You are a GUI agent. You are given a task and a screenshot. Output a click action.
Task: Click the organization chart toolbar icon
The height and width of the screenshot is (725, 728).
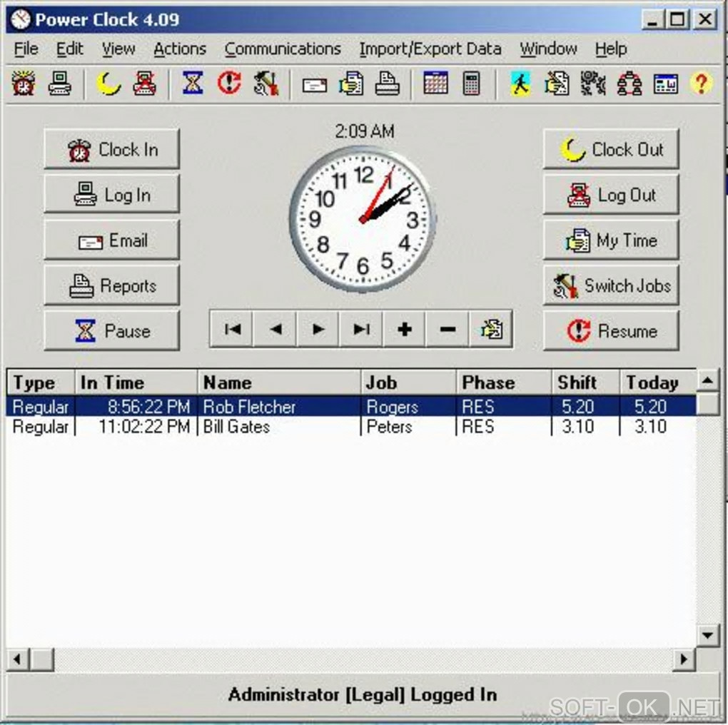point(629,83)
